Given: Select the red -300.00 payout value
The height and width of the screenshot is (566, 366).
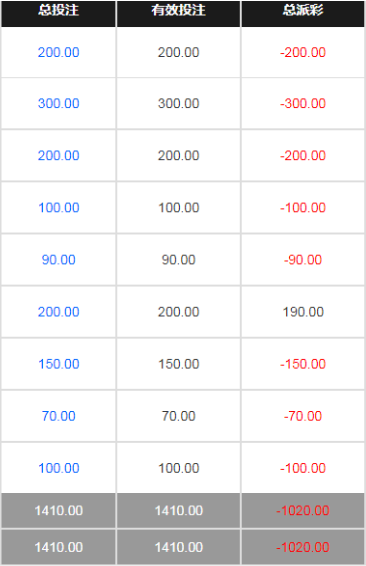Looking at the screenshot, I should coord(303,104).
